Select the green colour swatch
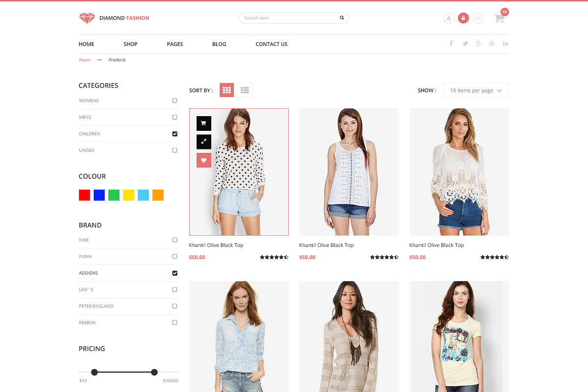 pos(114,195)
